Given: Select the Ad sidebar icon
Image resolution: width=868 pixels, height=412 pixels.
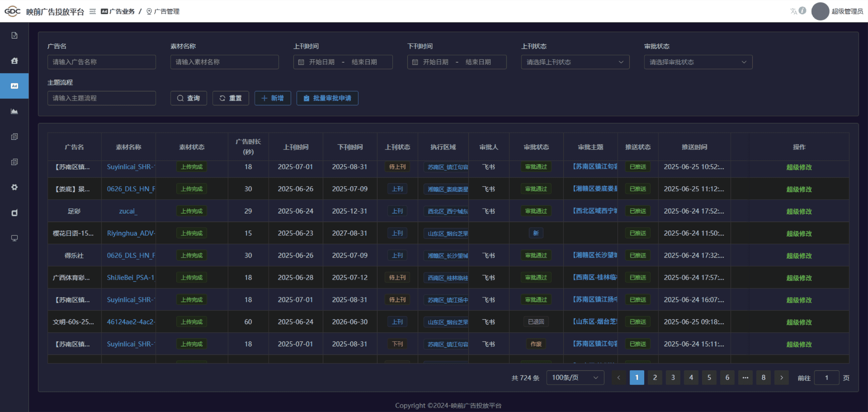Looking at the screenshot, I should (14, 86).
